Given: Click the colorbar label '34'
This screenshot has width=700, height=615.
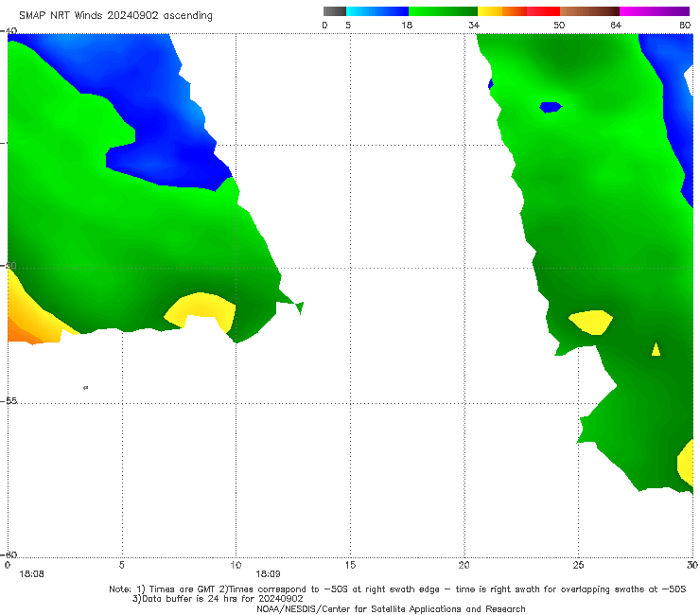Looking at the screenshot, I should point(474,25).
